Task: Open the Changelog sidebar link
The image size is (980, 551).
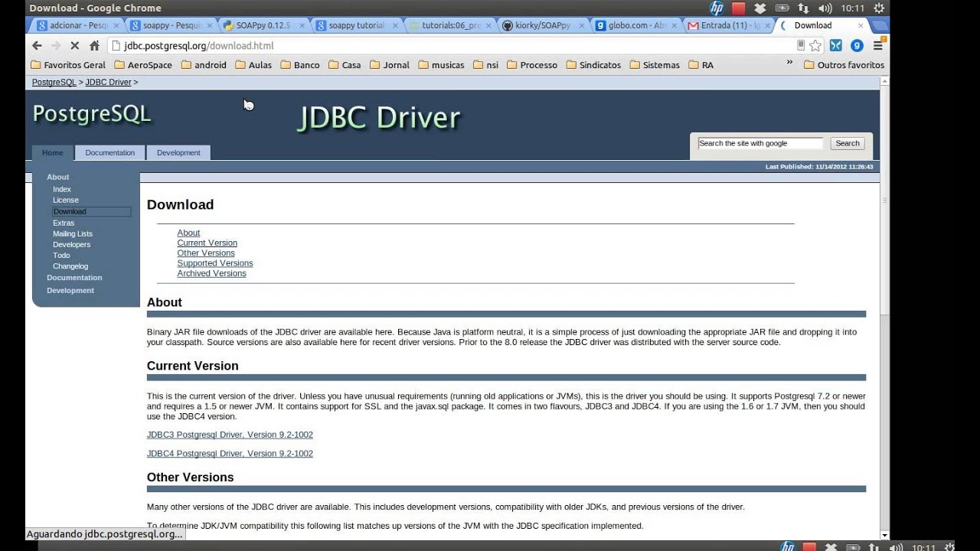Action: click(x=70, y=266)
